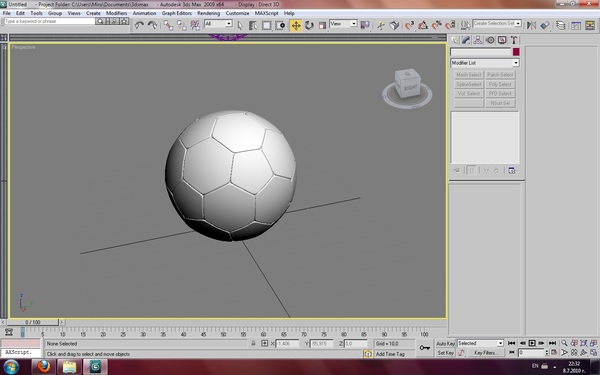The height and width of the screenshot is (375, 600).
Task: Open Firefox from the Windows taskbar
Action: point(43,367)
